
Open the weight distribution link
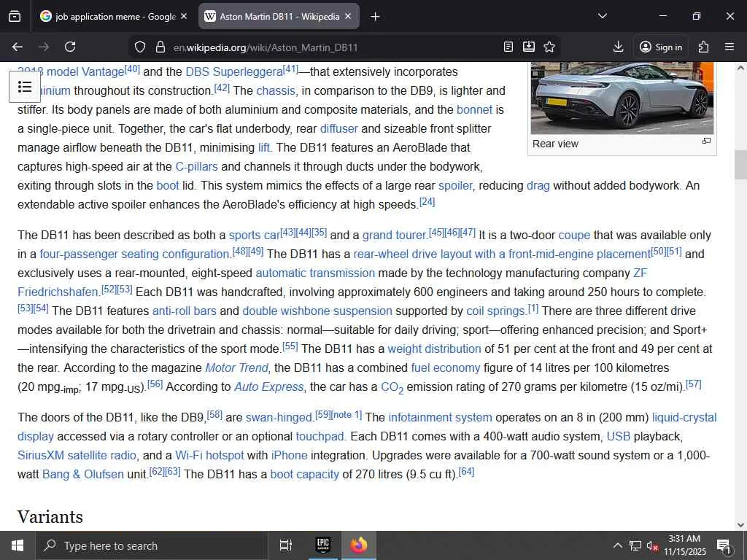pyautogui.click(x=435, y=349)
